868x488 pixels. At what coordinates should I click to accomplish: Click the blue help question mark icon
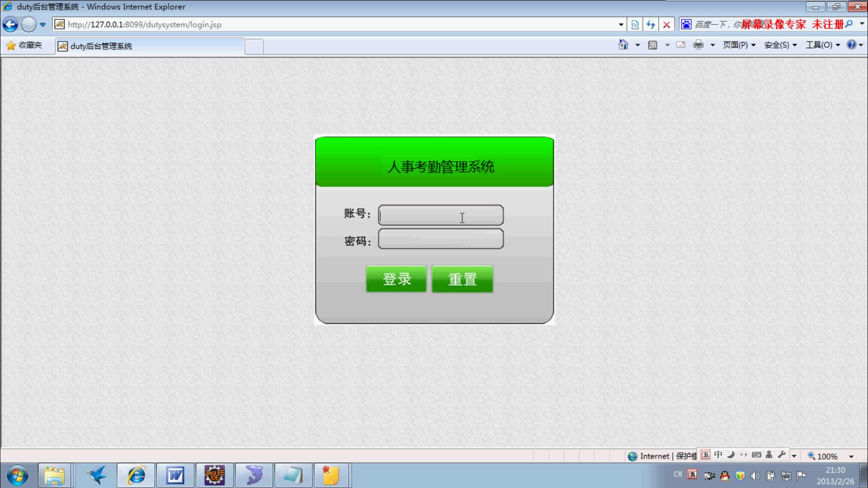click(851, 44)
